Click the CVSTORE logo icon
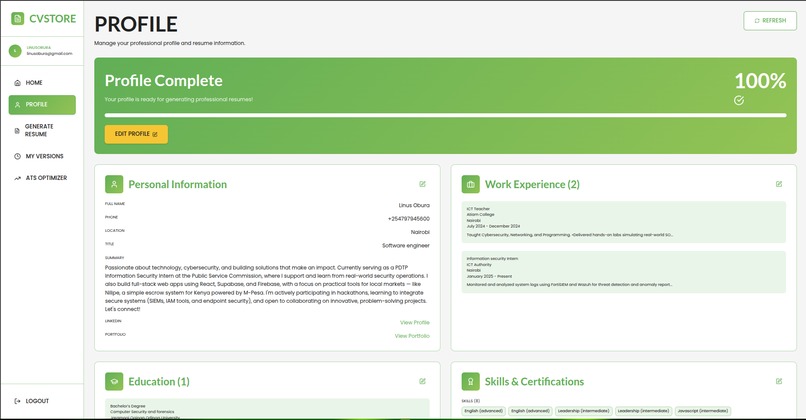 [x=17, y=19]
